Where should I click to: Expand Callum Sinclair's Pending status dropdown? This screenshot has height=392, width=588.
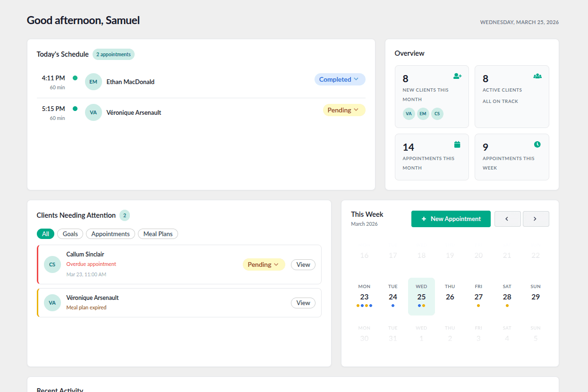click(x=264, y=264)
